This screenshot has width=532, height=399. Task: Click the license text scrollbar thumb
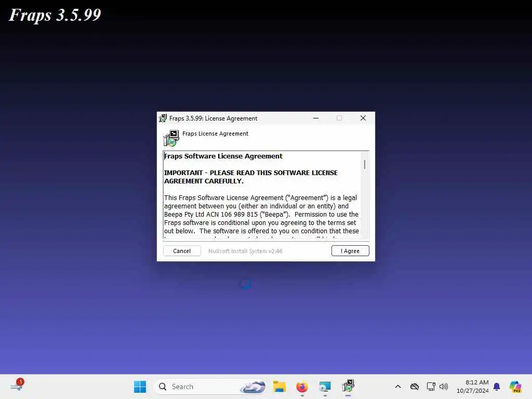tap(365, 165)
